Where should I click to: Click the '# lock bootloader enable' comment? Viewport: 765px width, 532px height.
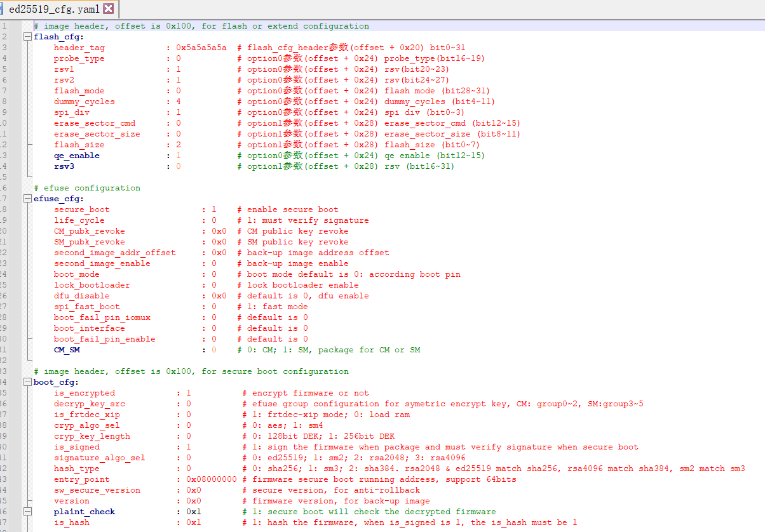click(298, 285)
